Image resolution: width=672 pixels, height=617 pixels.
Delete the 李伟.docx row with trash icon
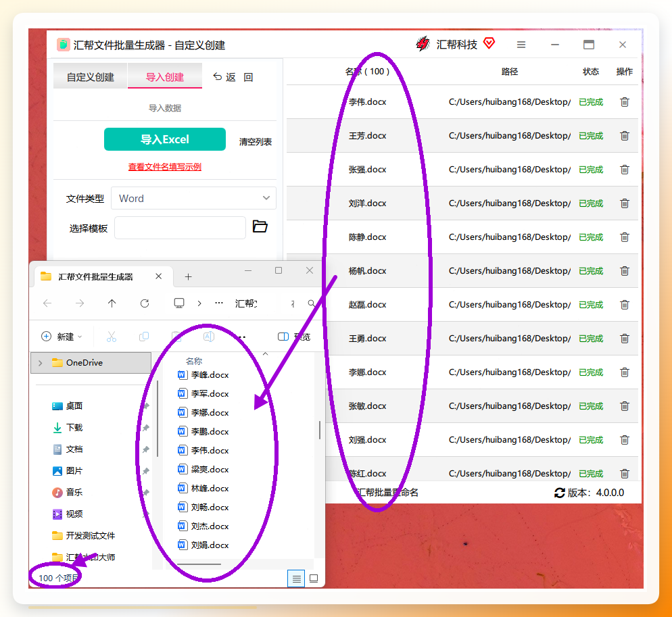click(x=625, y=102)
